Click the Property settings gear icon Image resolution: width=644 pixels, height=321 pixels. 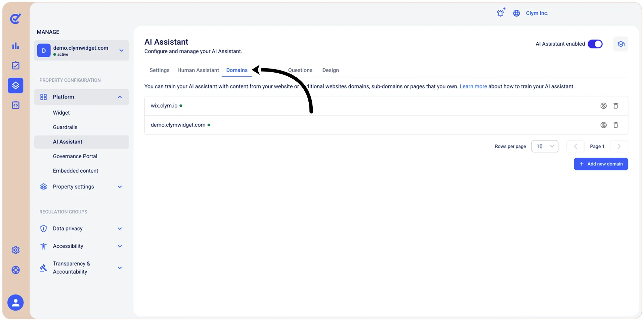(x=43, y=187)
